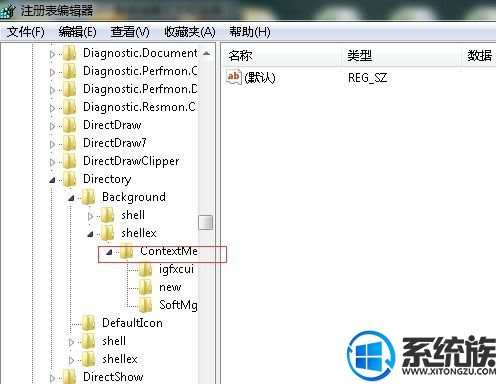496x384 pixels.
Task: Select the DefaultIcon key label
Action: (x=132, y=323)
